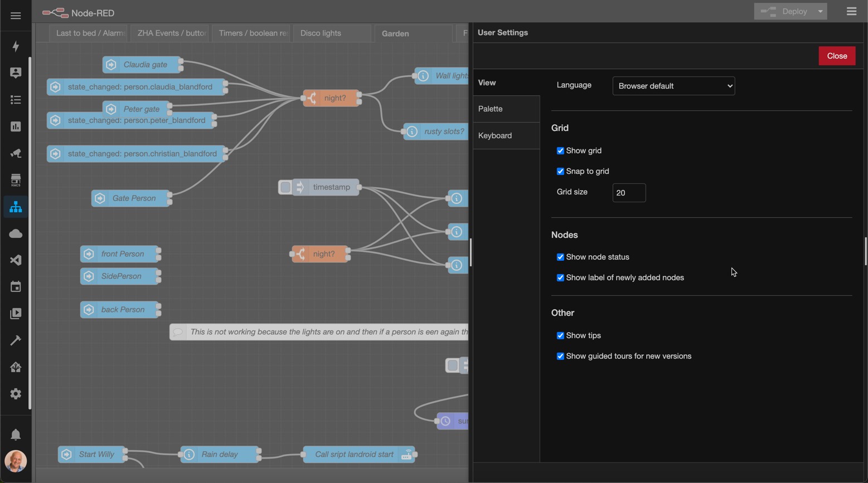Expand the Deploy options arrow
The width and height of the screenshot is (868, 483).
click(820, 11)
